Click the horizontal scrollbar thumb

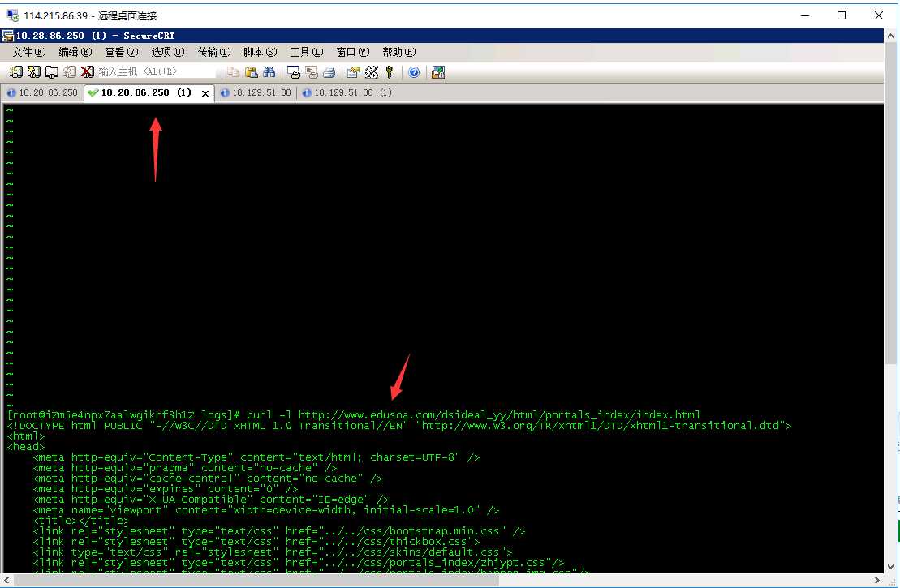point(256,581)
